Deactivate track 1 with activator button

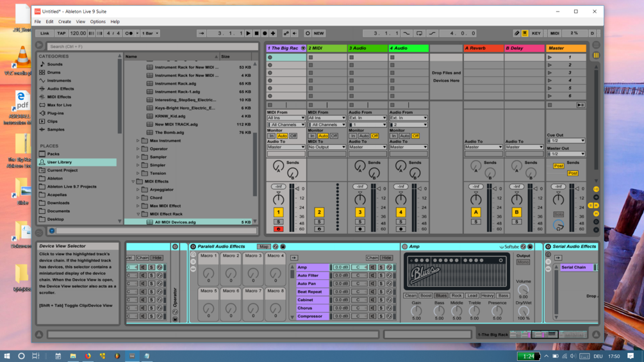click(x=278, y=212)
